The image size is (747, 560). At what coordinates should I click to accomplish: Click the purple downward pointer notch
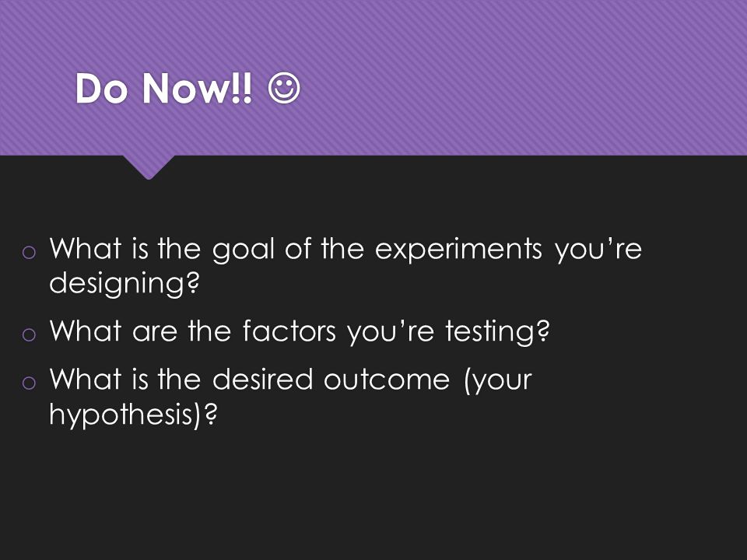[149, 166]
